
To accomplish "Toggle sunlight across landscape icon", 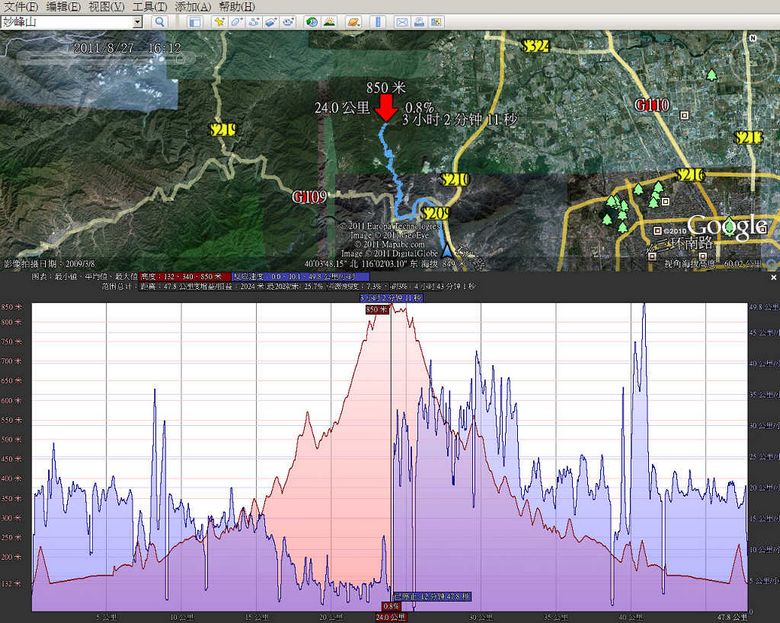I will [x=330, y=21].
